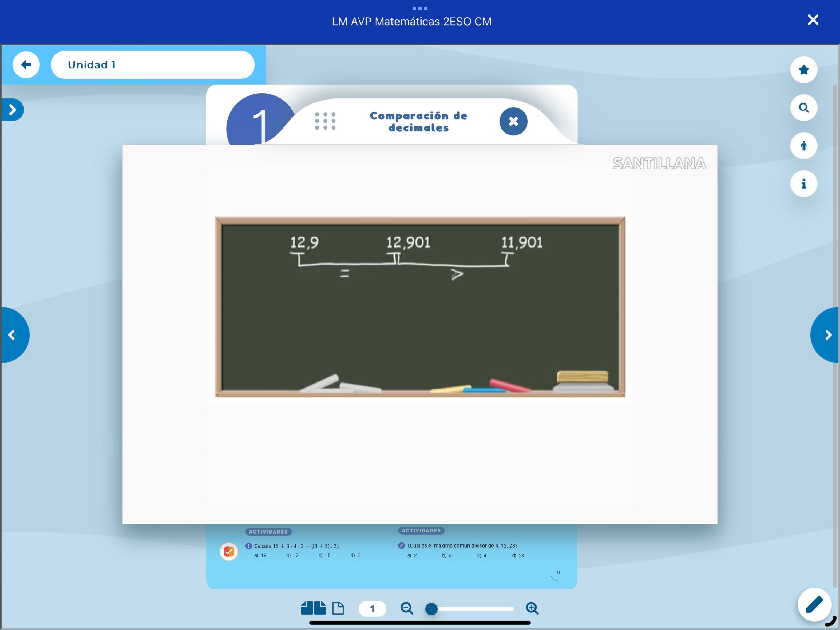Zoom in with plus magnifier

(532, 608)
